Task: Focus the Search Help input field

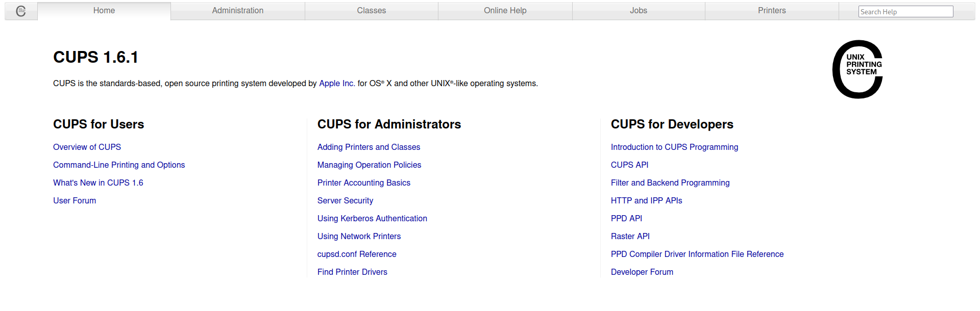Action: (x=906, y=12)
